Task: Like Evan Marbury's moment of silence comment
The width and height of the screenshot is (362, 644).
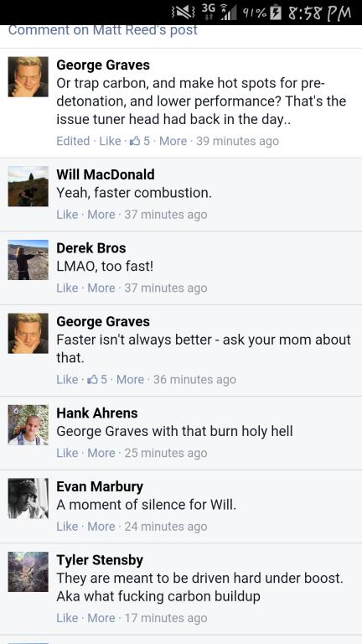Action: 67,526
